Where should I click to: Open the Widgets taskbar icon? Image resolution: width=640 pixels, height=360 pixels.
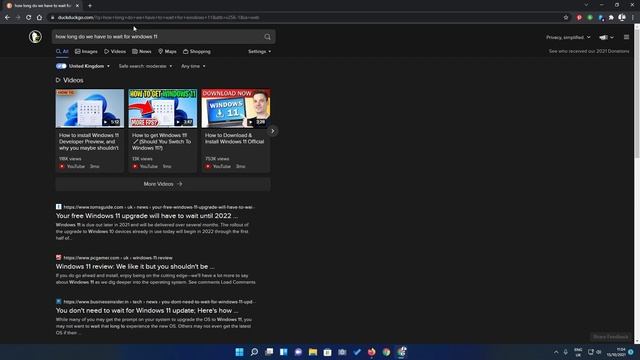pyautogui.click(x=284, y=352)
